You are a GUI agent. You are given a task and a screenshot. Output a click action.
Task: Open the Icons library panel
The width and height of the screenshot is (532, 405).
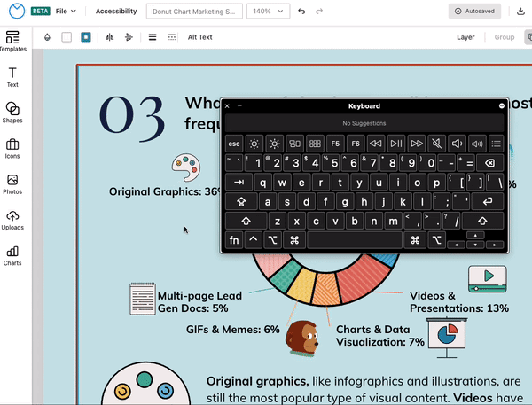click(x=12, y=149)
